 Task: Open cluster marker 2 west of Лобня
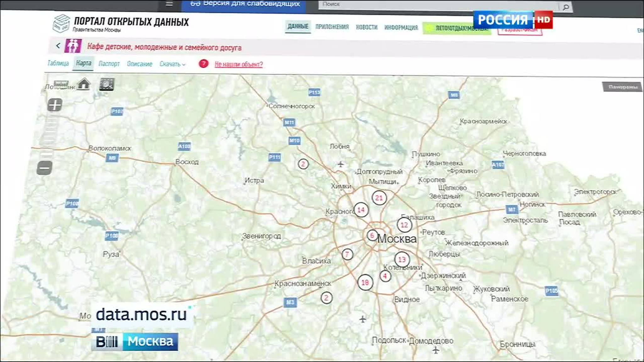tap(303, 164)
